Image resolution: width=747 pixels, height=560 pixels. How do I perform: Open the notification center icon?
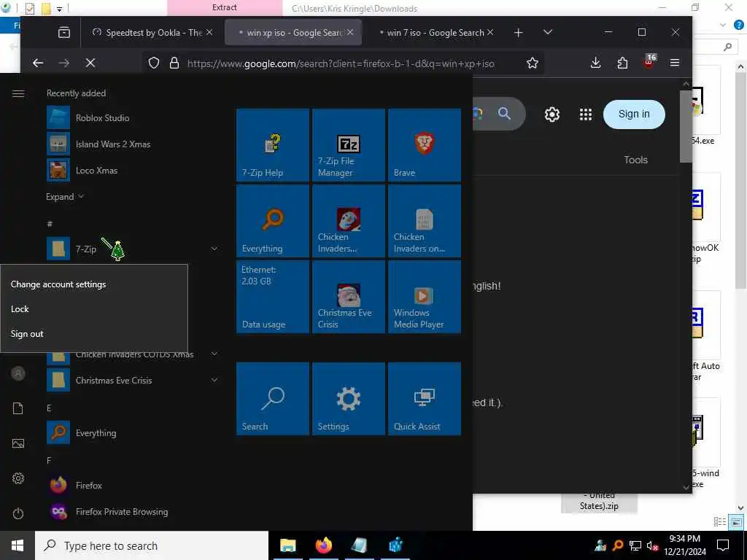(x=723, y=545)
